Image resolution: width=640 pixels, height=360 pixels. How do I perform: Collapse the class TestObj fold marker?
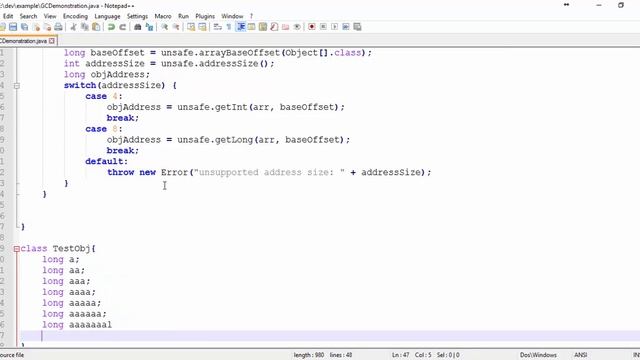click(x=17, y=249)
